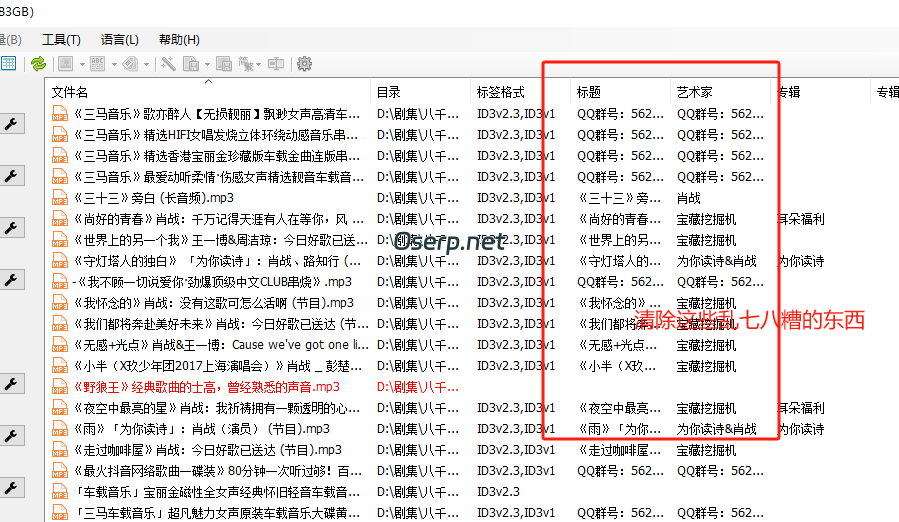Click MP3 icon of 《尚好的青春》 file

pyautogui.click(x=60, y=219)
